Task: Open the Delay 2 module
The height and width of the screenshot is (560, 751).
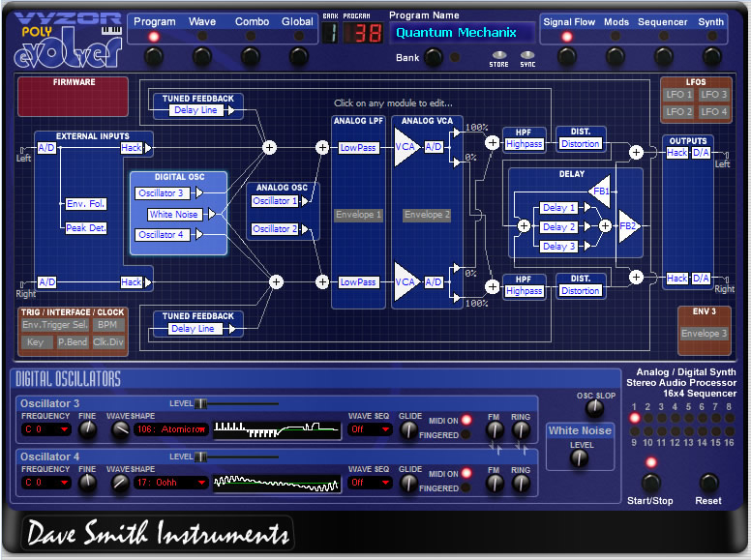Action: click(558, 227)
